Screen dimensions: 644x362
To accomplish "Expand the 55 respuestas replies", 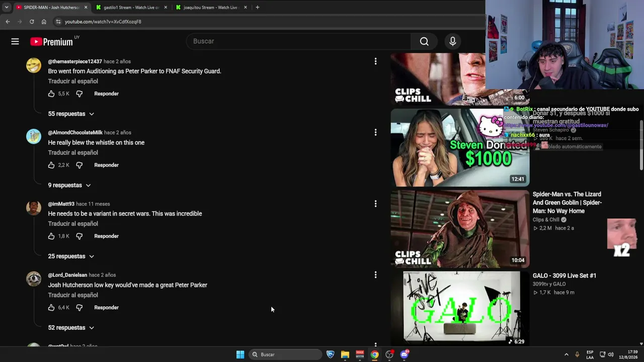I will tap(71, 114).
